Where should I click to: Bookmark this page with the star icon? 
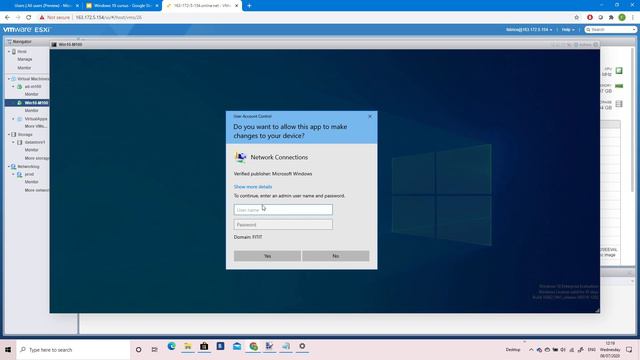click(576, 18)
